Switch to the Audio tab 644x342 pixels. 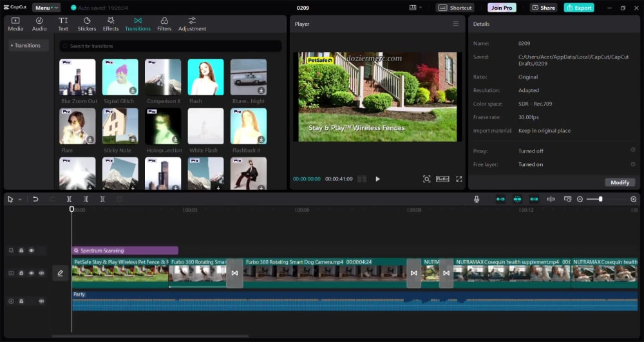click(x=39, y=24)
